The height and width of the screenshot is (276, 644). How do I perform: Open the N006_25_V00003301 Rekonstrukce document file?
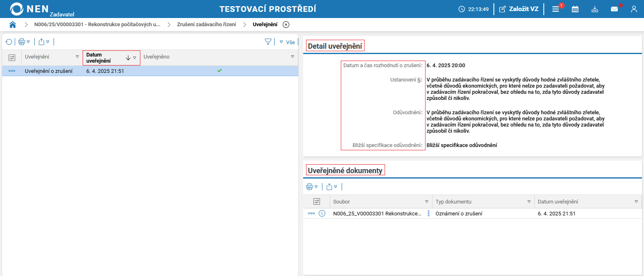377,214
